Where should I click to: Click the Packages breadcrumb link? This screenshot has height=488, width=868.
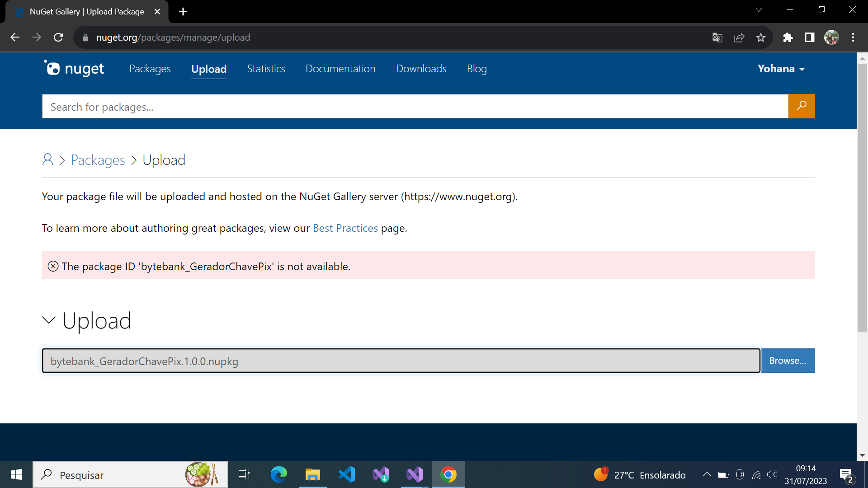coord(97,159)
